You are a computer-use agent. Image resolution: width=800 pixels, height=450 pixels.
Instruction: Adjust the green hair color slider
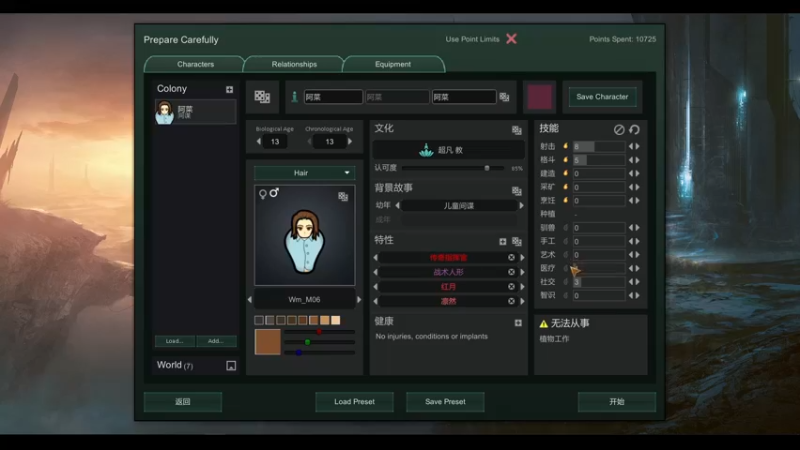pyautogui.click(x=307, y=342)
